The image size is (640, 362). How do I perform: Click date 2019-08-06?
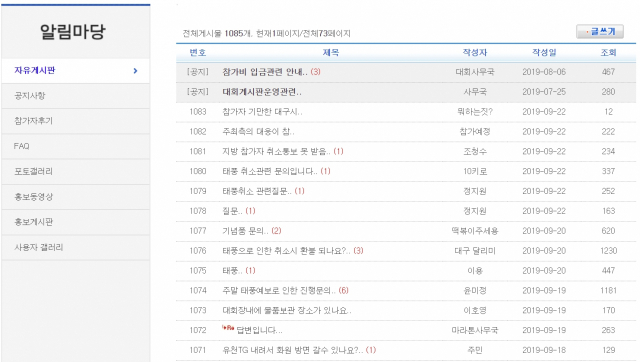544,72
